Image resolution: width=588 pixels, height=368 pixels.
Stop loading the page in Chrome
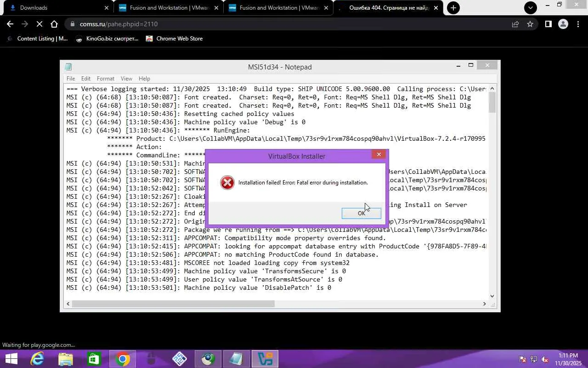click(40, 24)
